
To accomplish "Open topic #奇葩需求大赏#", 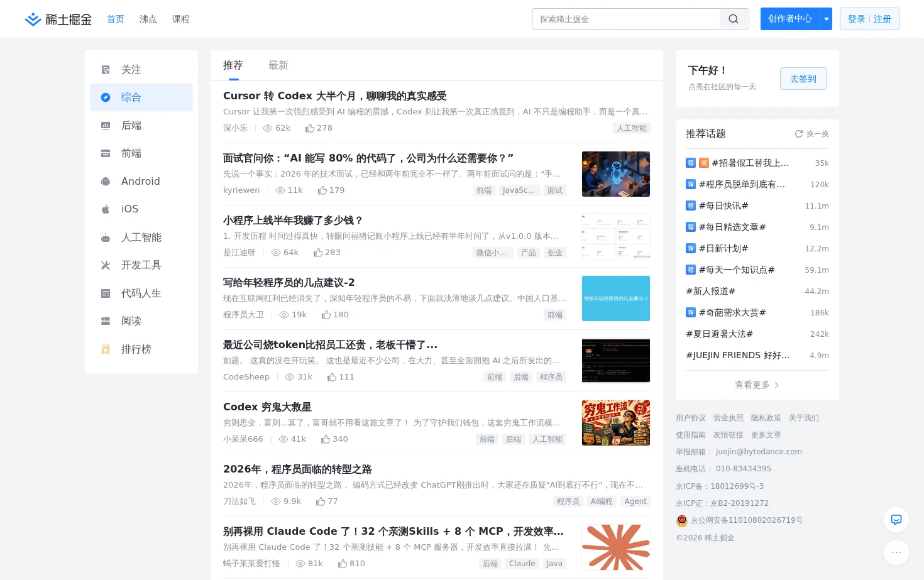I will 732,312.
